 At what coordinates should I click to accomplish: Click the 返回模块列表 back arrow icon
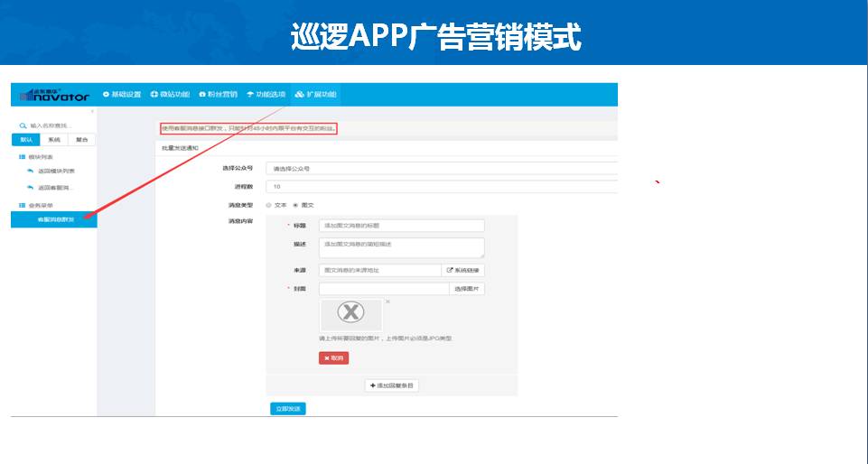(30, 171)
